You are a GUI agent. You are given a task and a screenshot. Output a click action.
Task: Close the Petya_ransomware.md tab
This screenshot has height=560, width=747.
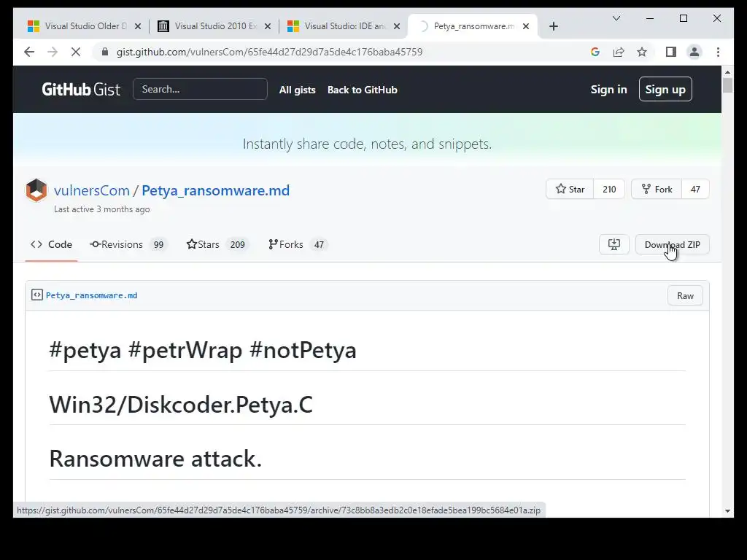click(526, 26)
